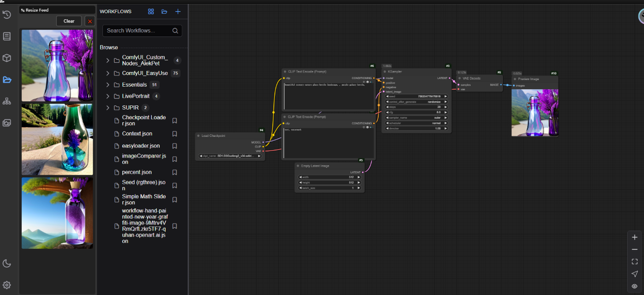Close the image feed with red X
The width and height of the screenshot is (644, 295).
point(90,21)
